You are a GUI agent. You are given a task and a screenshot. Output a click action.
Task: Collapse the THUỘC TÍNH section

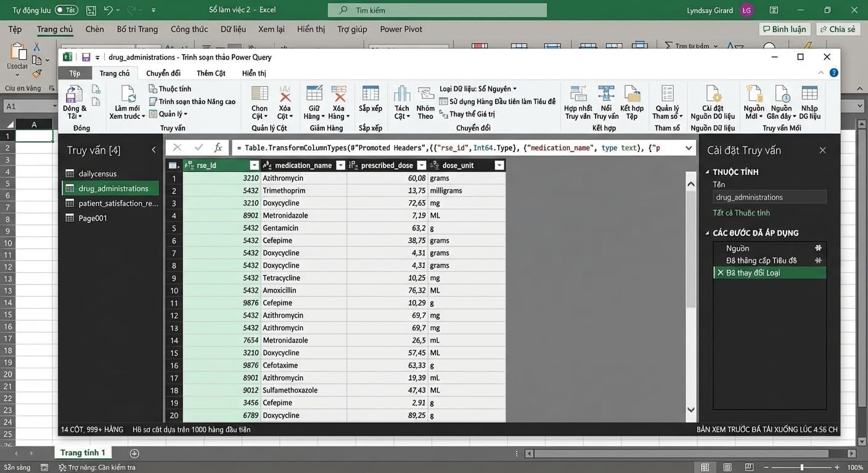[x=707, y=172]
